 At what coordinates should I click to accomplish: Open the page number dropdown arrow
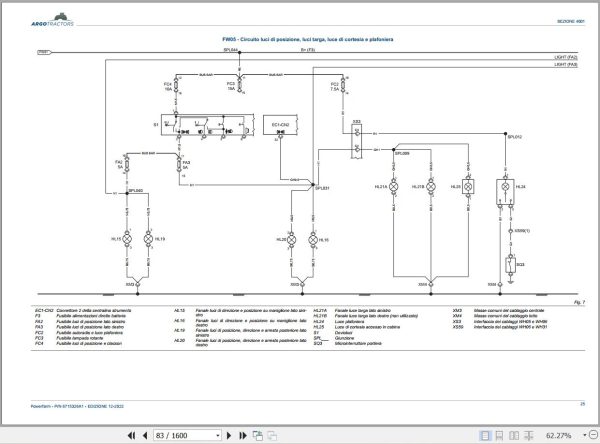pos(218,436)
